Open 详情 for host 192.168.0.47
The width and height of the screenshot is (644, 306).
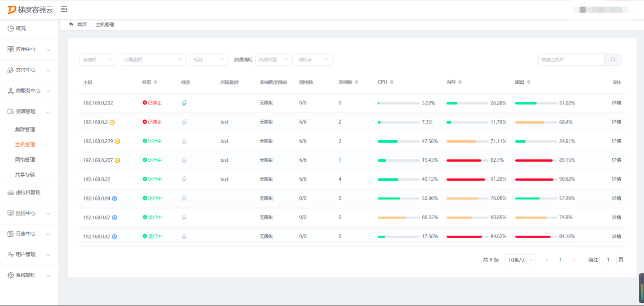[616, 237]
